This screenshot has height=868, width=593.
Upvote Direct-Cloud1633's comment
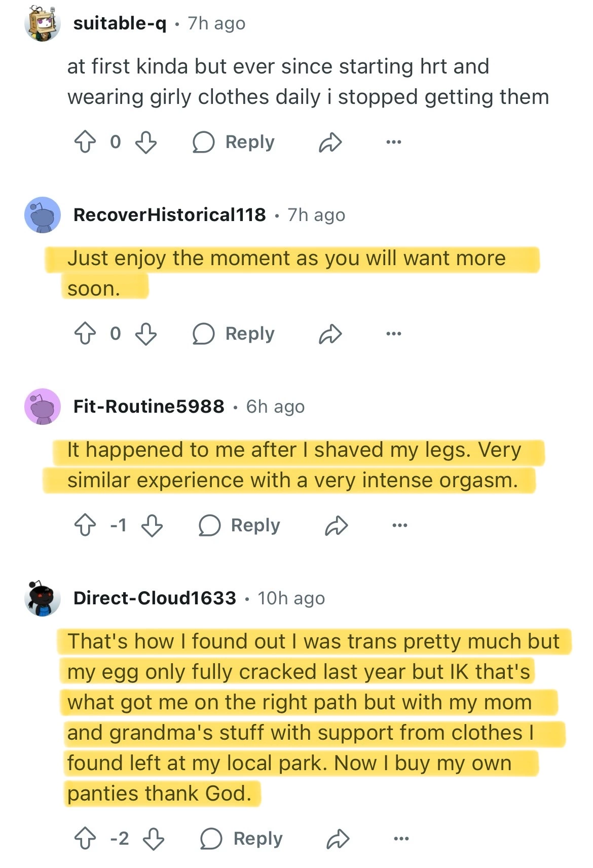[x=85, y=839]
